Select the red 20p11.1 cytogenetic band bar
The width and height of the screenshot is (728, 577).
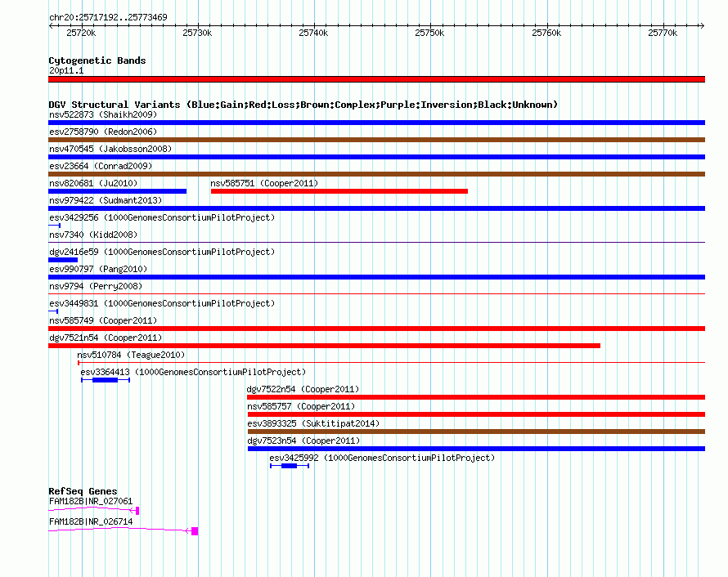(376, 79)
